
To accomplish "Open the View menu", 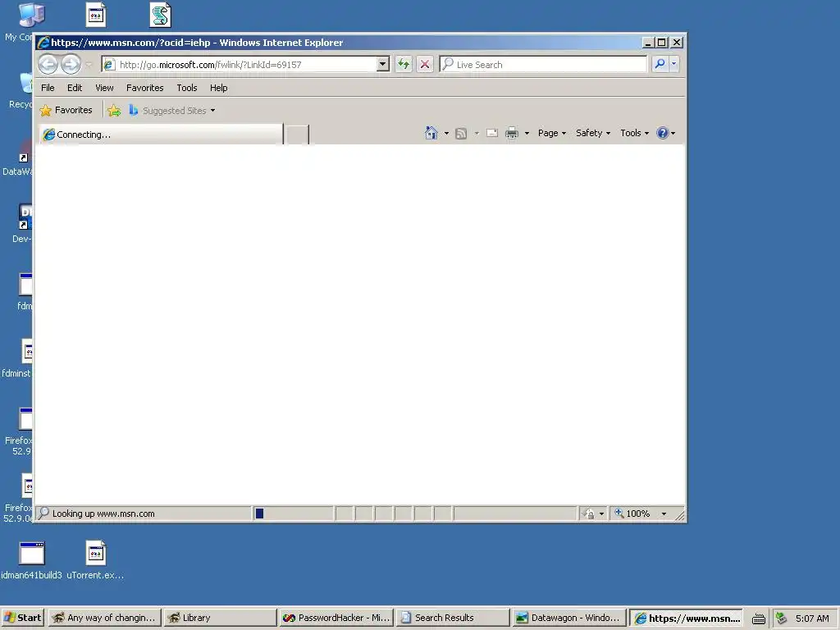I will (x=104, y=88).
